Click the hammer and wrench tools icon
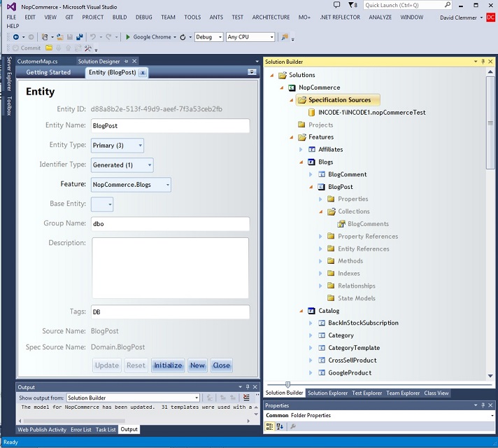Image resolution: width=498 pixels, height=448 pixels. coord(87,48)
